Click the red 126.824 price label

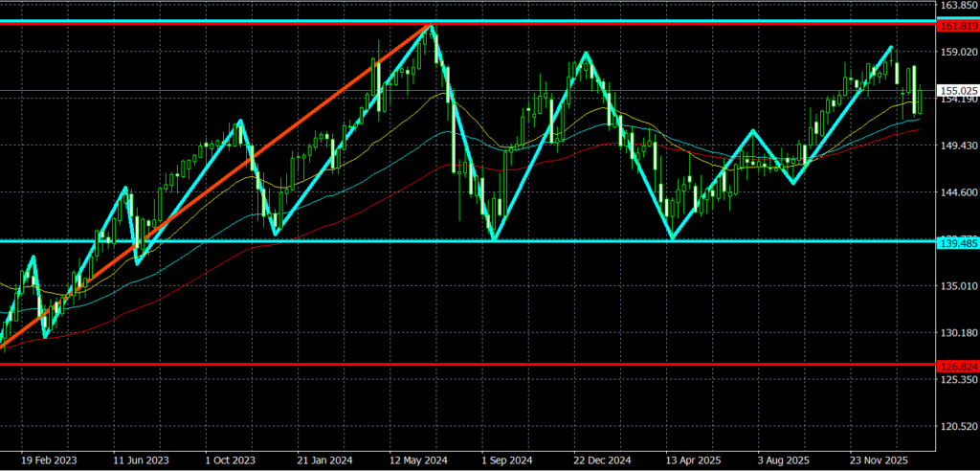[x=957, y=365]
